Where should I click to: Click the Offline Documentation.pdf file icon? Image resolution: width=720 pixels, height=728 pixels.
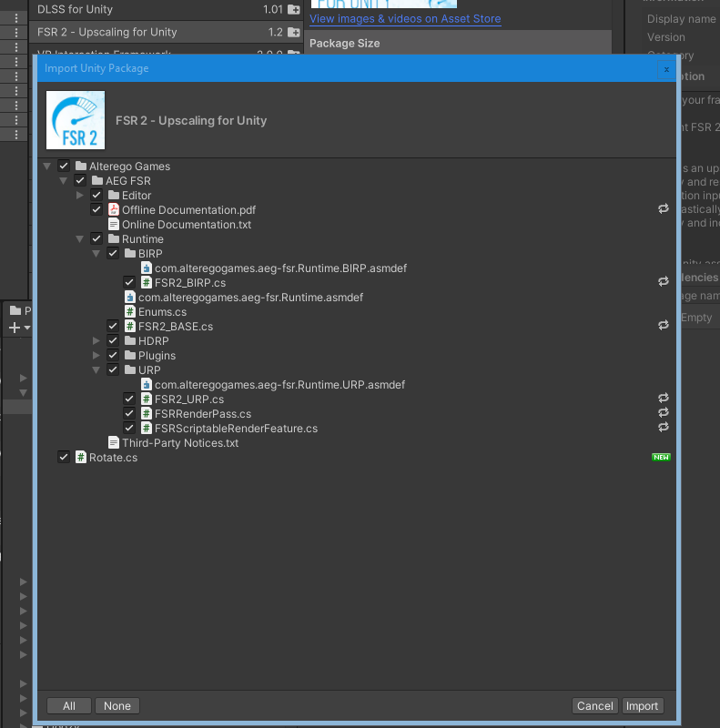tap(114, 209)
